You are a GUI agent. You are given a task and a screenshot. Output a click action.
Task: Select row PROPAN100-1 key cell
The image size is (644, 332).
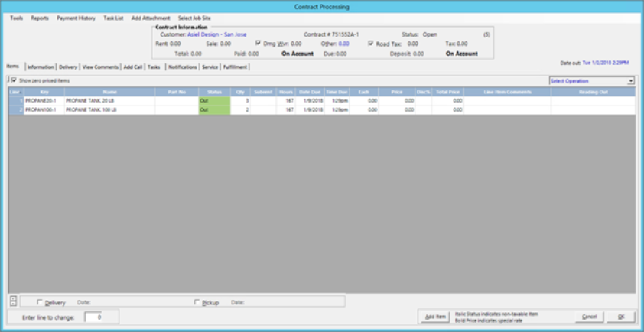(44, 110)
